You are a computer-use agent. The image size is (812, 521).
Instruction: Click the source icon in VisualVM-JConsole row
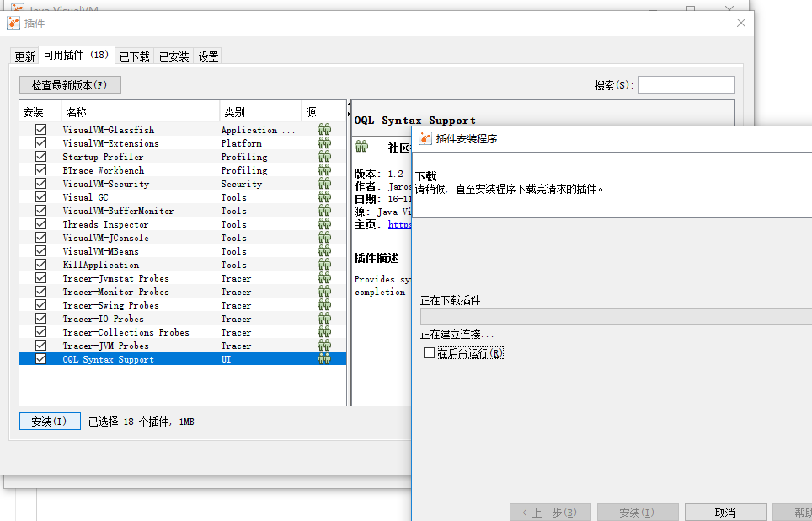click(324, 238)
